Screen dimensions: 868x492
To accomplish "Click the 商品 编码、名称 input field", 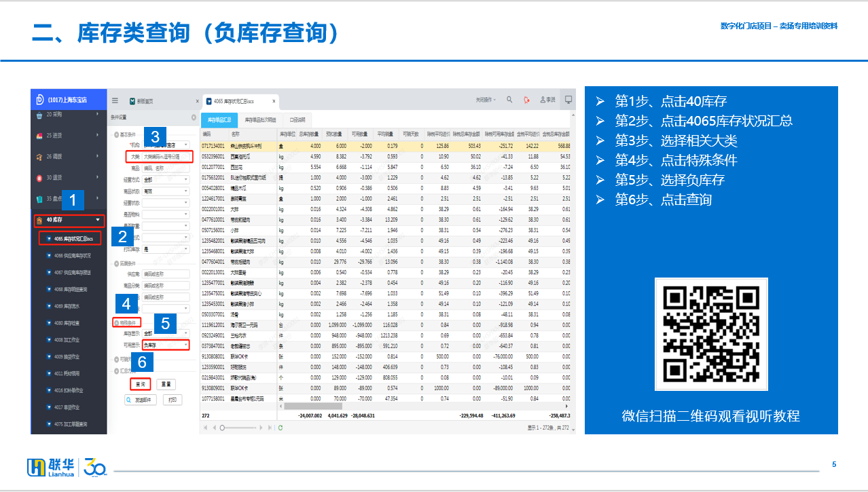I will (x=166, y=168).
